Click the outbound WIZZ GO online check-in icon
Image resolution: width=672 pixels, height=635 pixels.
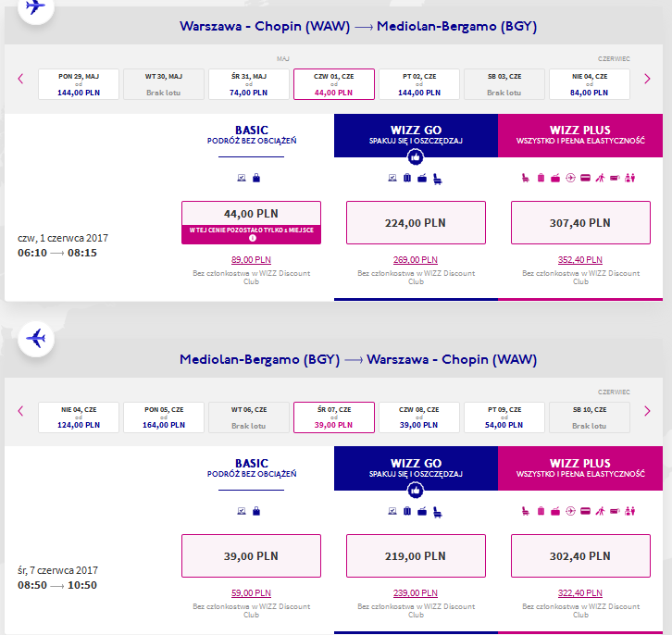392,178
